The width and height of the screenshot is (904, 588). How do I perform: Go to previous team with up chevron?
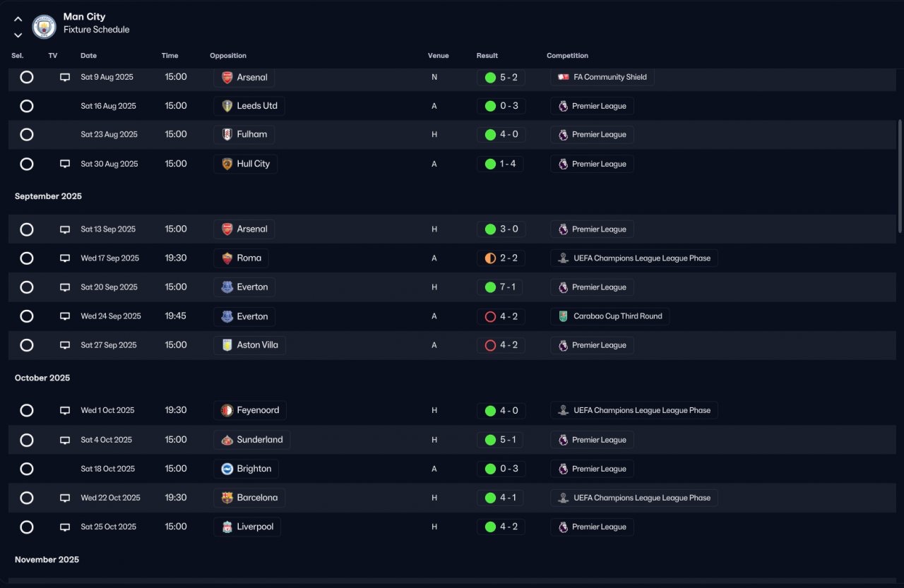click(18, 19)
